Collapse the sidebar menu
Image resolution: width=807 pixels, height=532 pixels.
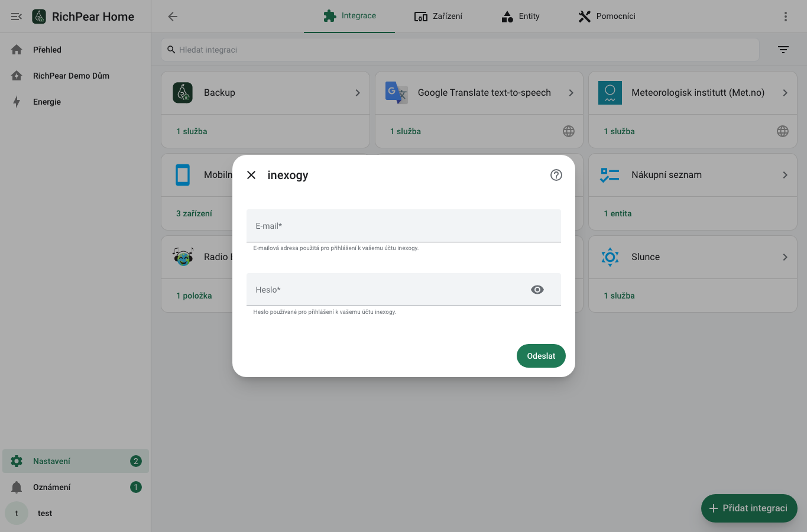click(17, 17)
